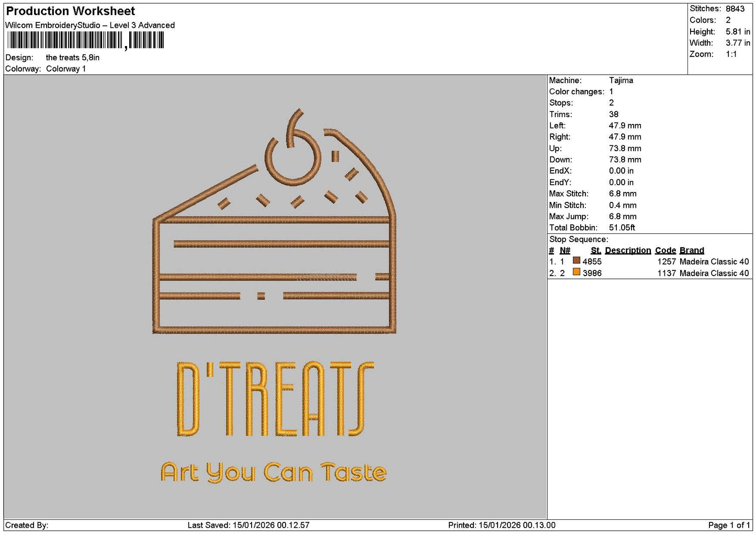Click the Machine value Tajima
Image resolution: width=756 pixels, height=534 pixels.
(621, 81)
